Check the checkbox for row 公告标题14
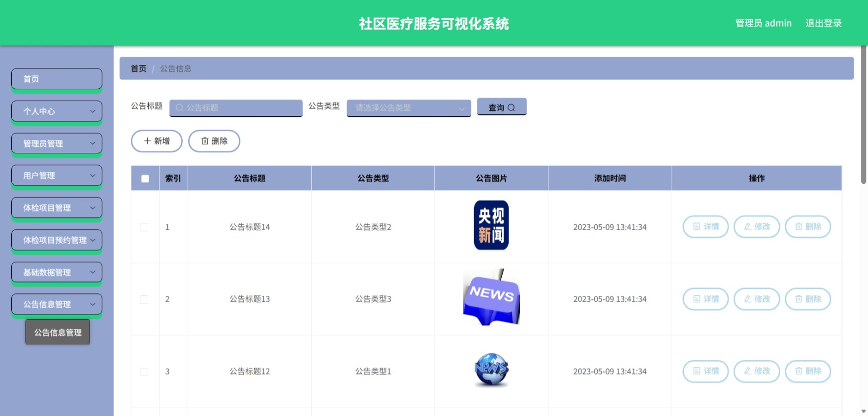Screen dimensions: 868x416 tap(144, 227)
